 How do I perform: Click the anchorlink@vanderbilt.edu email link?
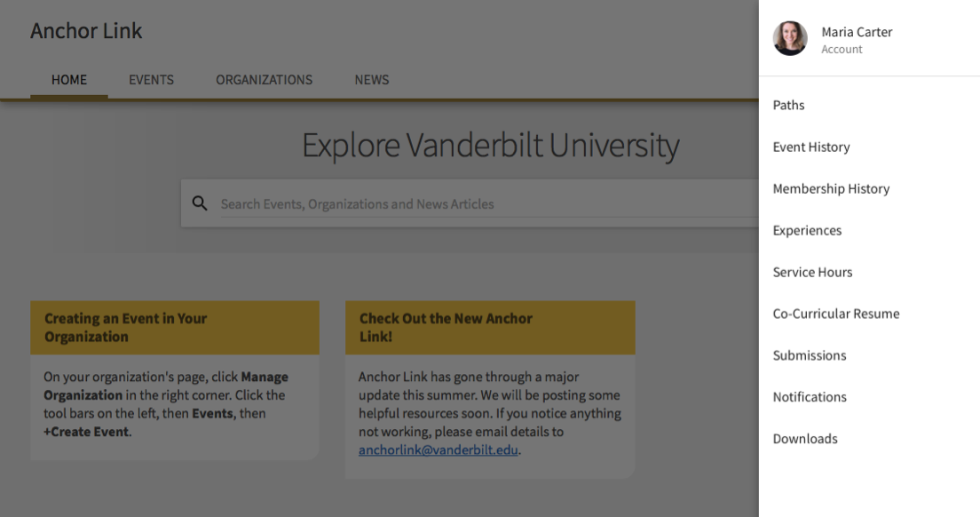click(439, 450)
